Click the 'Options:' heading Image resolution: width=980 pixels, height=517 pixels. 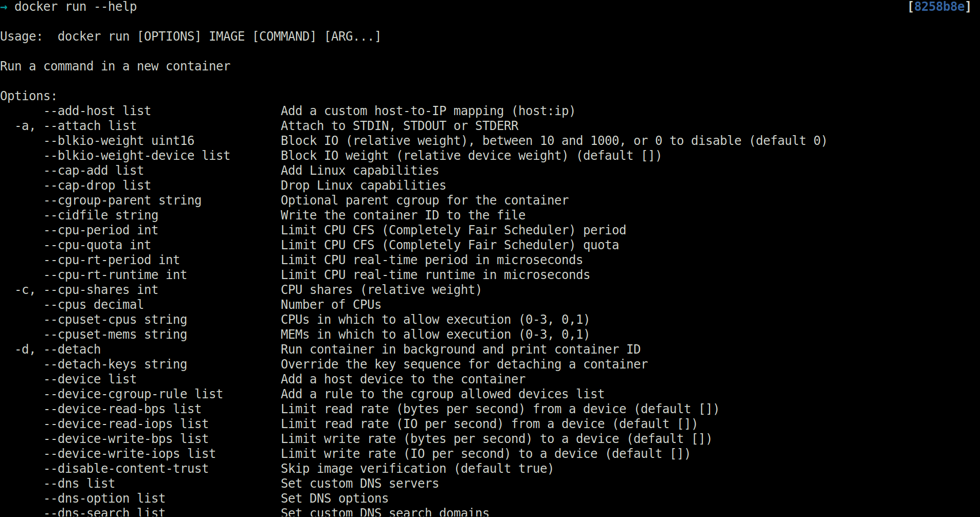click(28, 96)
